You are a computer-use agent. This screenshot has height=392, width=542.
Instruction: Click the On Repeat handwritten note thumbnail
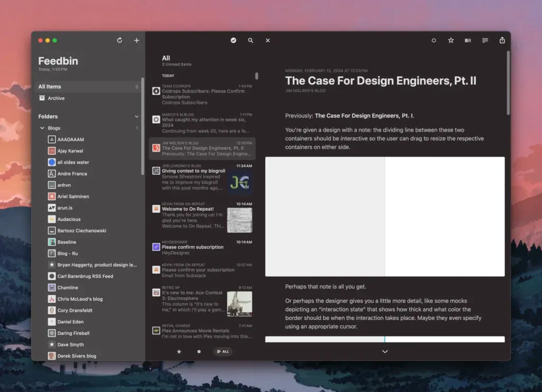240,221
